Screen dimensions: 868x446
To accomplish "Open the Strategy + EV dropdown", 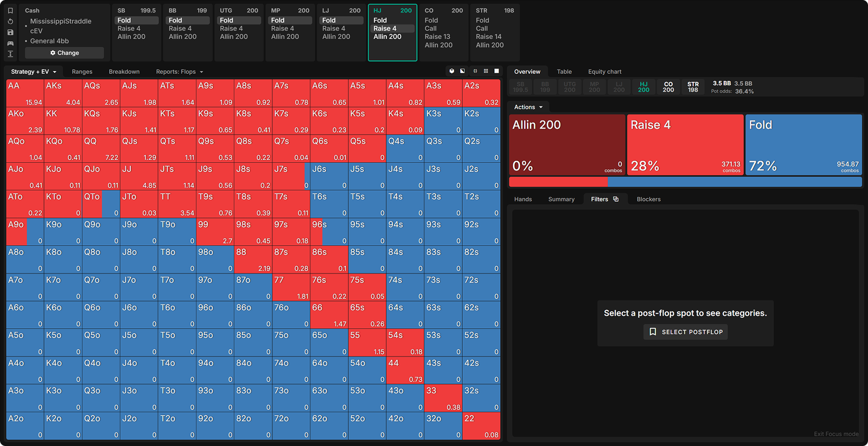I will (34, 72).
